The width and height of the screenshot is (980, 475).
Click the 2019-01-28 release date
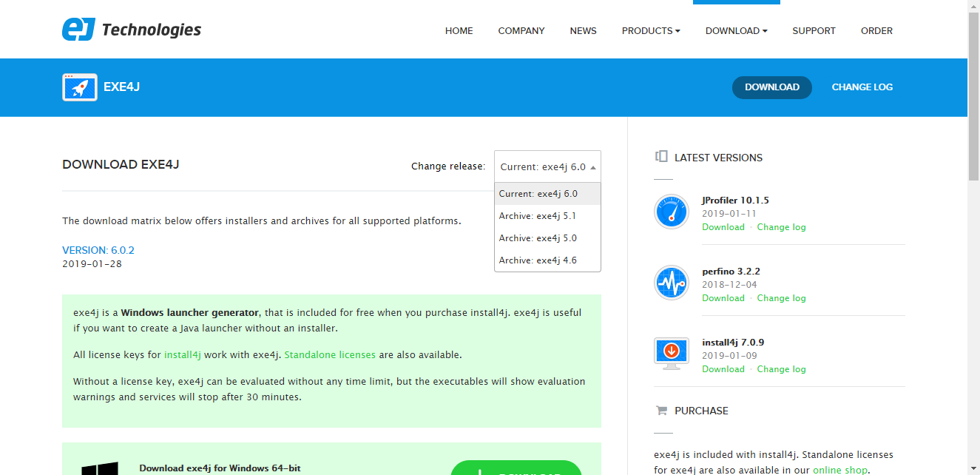click(92, 263)
